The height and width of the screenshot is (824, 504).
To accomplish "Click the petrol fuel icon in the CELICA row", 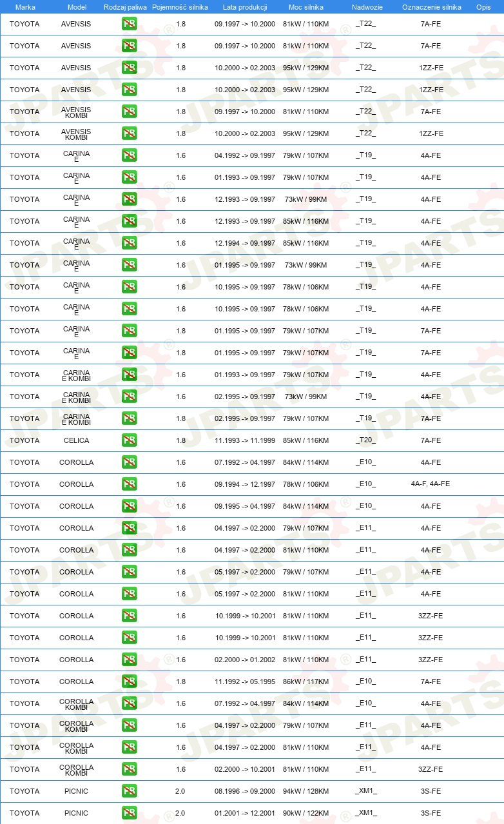I will 129,440.
